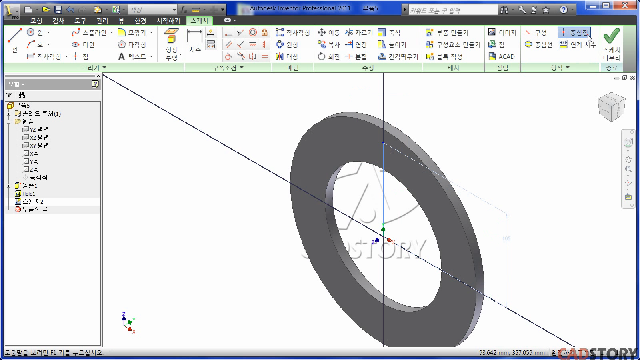
Task: Pick the Spline tool in the ribbon
Action: pyautogui.click(x=89, y=32)
